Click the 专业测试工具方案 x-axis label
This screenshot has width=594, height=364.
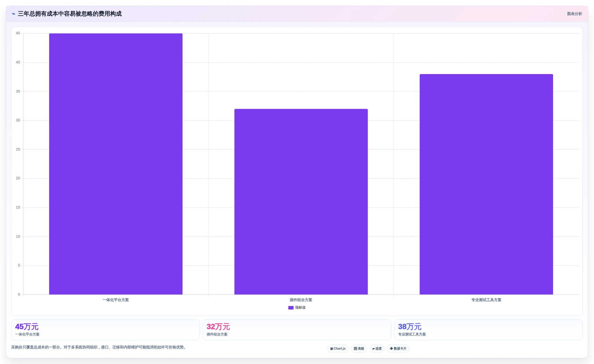coord(486,300)
